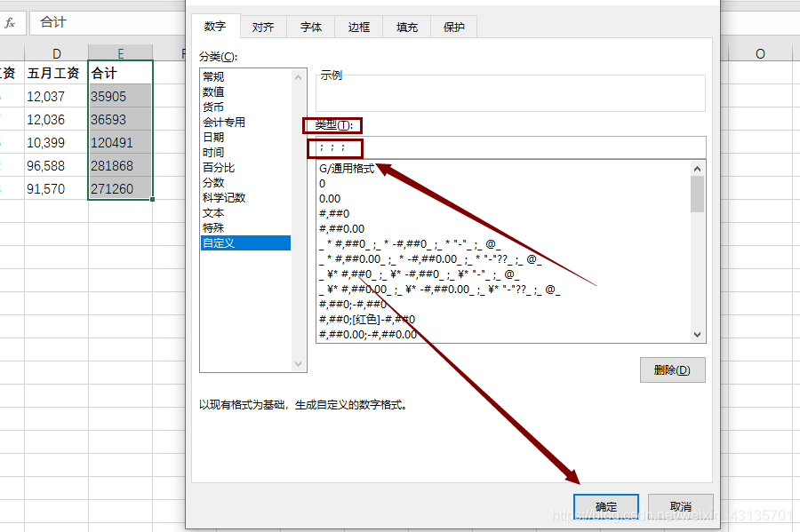Screen dimensions: 800x532
Task: Click cell containing 12,037
Action: point(56,96)
